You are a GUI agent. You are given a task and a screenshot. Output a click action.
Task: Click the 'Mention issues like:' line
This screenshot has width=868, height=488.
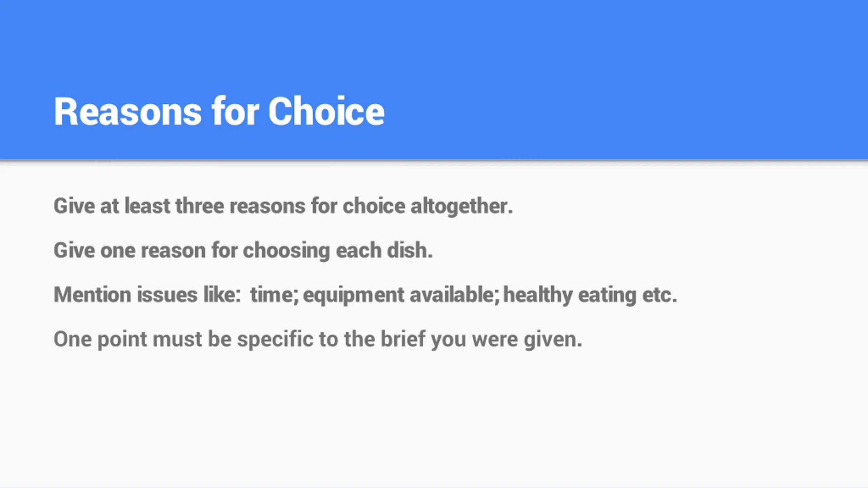click(365, 295)
